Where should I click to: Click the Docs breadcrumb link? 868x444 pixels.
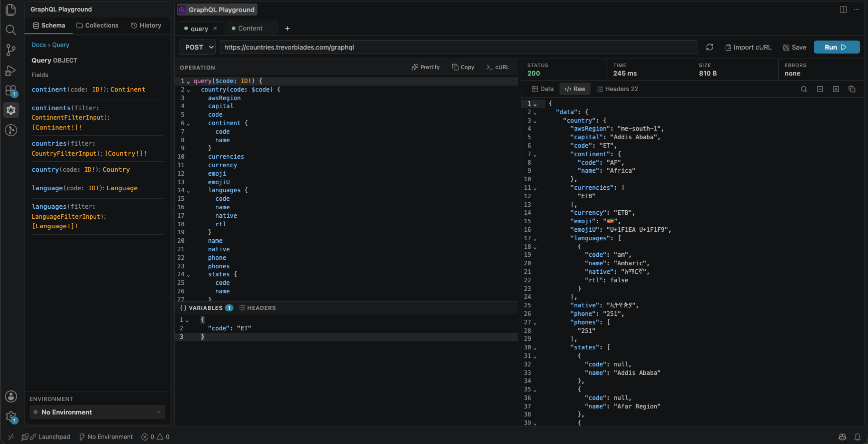(x=39, y=45)
